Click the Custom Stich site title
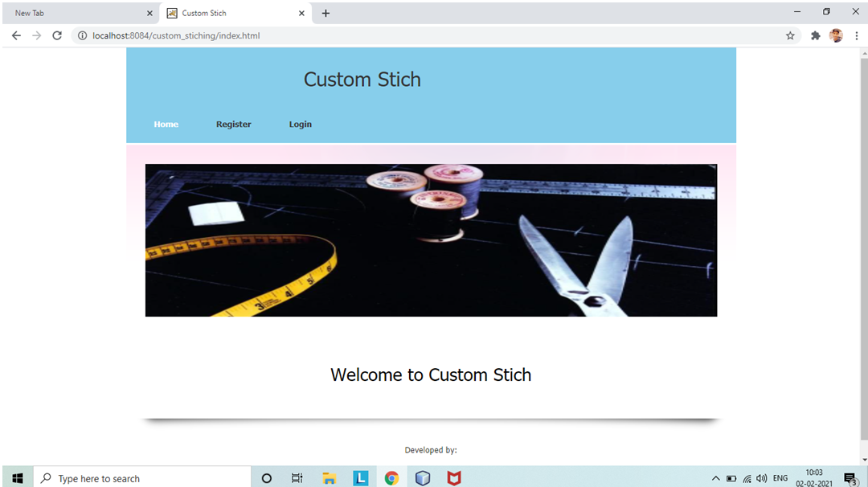The image size is (868, 487). [362, 79]
